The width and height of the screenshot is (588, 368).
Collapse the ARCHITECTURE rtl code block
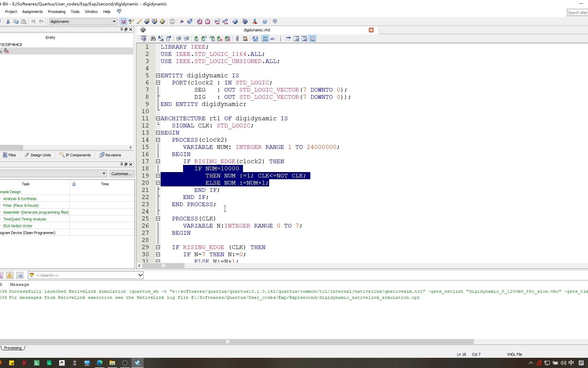click(158, 119)
